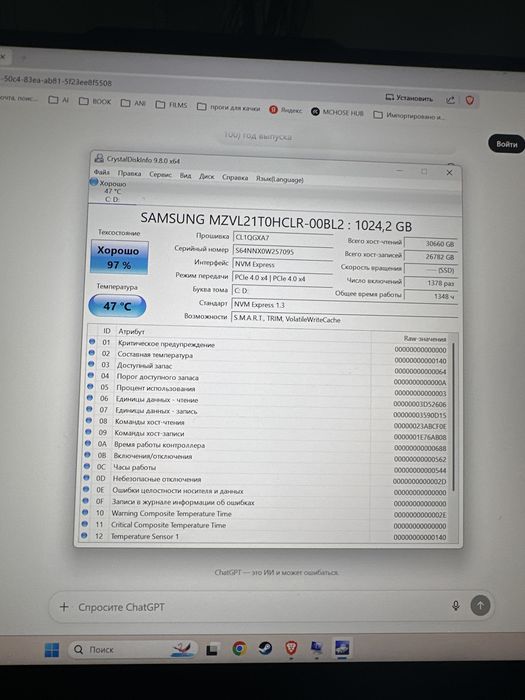Open the Сервис menu

[x=160, y=175]
